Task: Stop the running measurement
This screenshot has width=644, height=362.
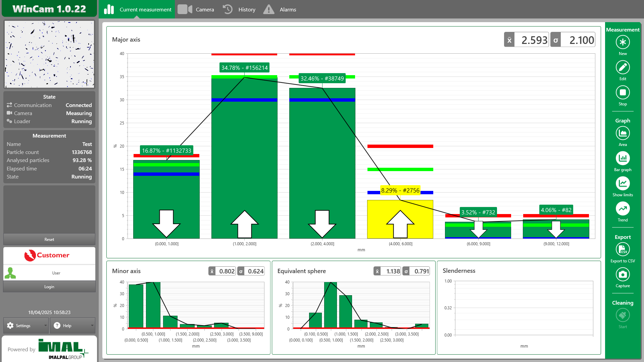Action: [623, 93]
